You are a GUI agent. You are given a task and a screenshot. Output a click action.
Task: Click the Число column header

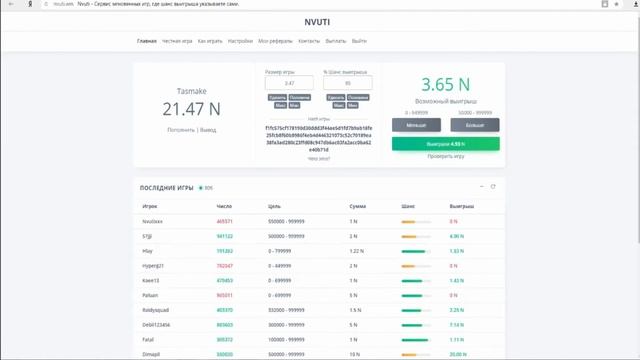(224, 207)
